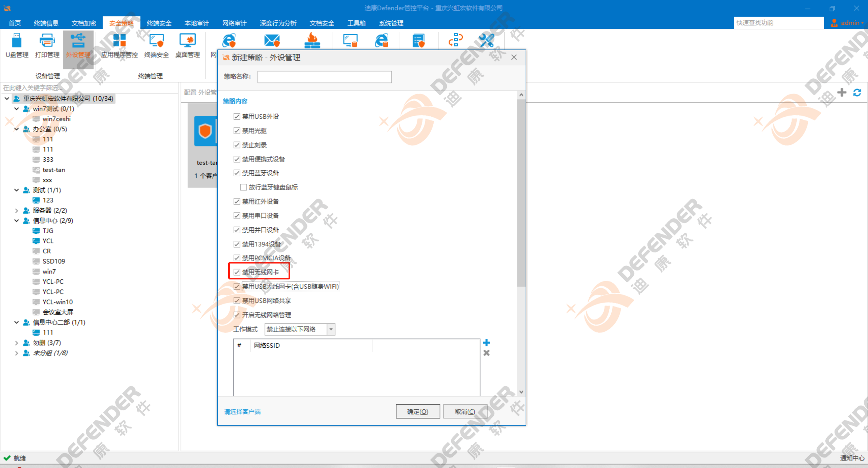Viewport: 868px width, 468px height.
Task: Select the 会议室大屏 terminal
Action: [x=58, y=312]
